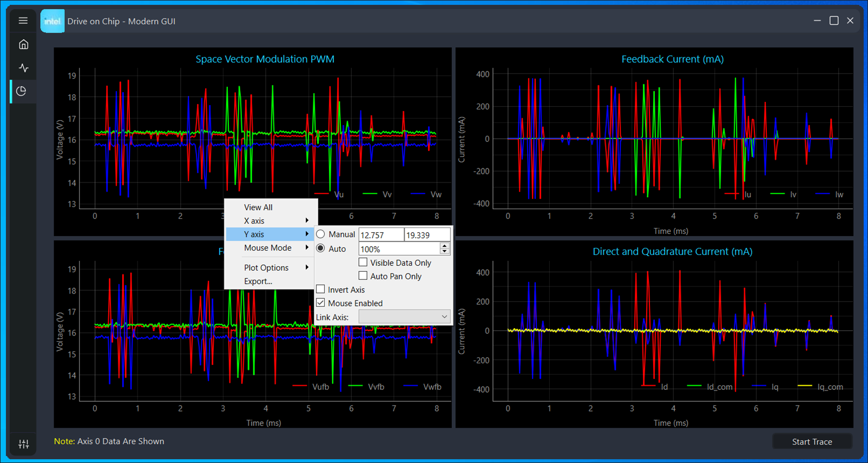
Task: Enable the Visible Data Only checkbox
Action: pos(363,263)
